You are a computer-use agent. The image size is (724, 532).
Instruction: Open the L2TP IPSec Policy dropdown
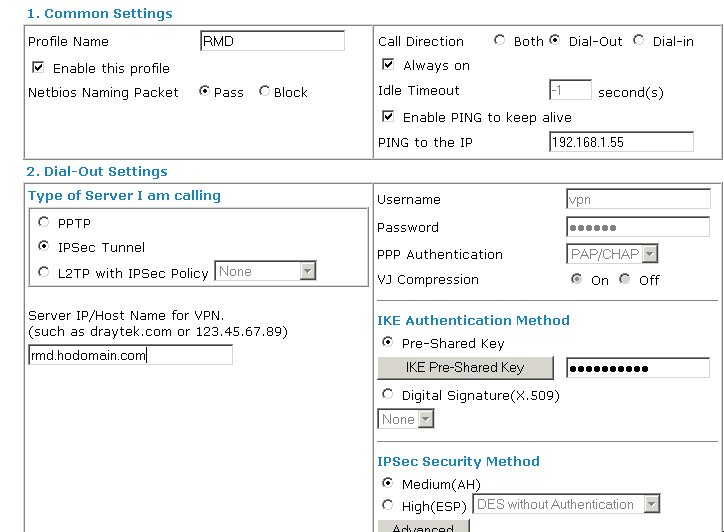coord(265,271)
